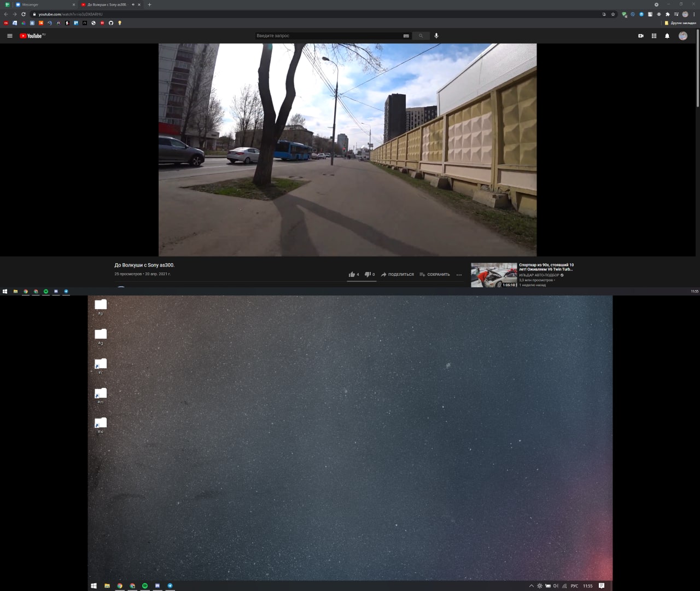Image resolution: width=700 pixels, height=591 pixels.
Task: Open File Explorer on the bottom desktop taskbar
Action: [107, 586]
